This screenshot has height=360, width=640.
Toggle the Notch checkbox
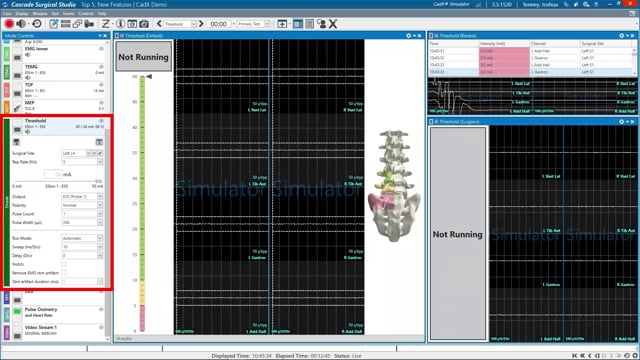tap(64, 264)
